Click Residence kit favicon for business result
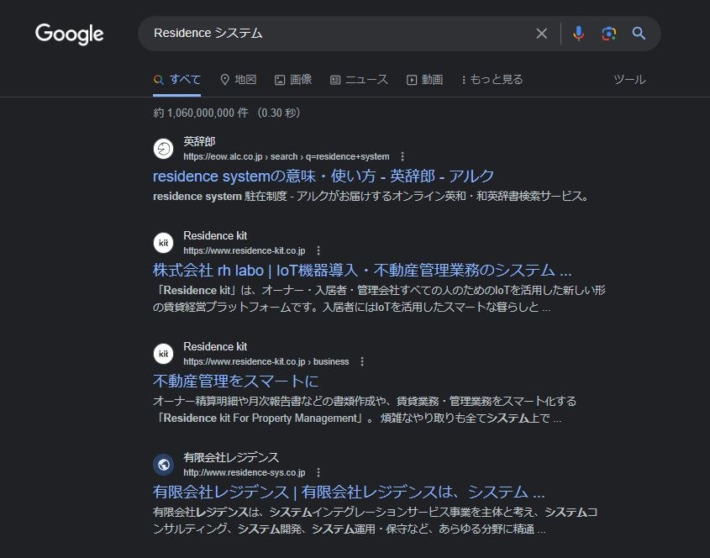 point(163,354)
